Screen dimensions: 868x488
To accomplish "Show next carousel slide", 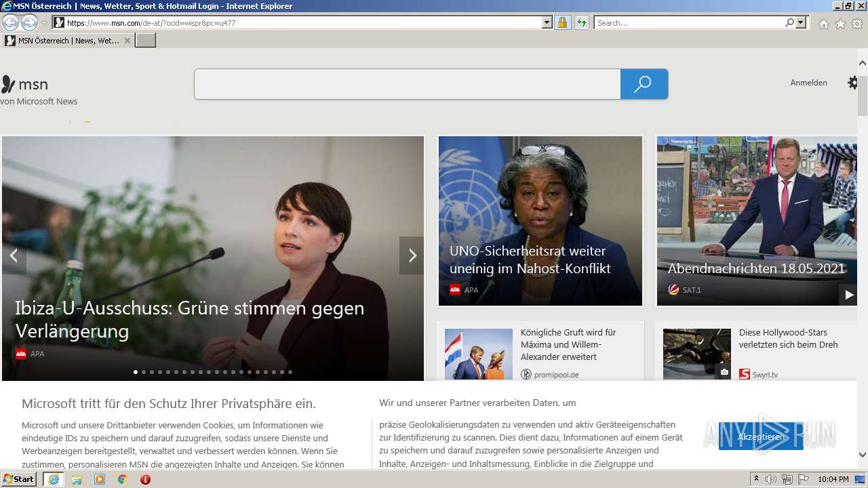I will click(x=412, y=256).
